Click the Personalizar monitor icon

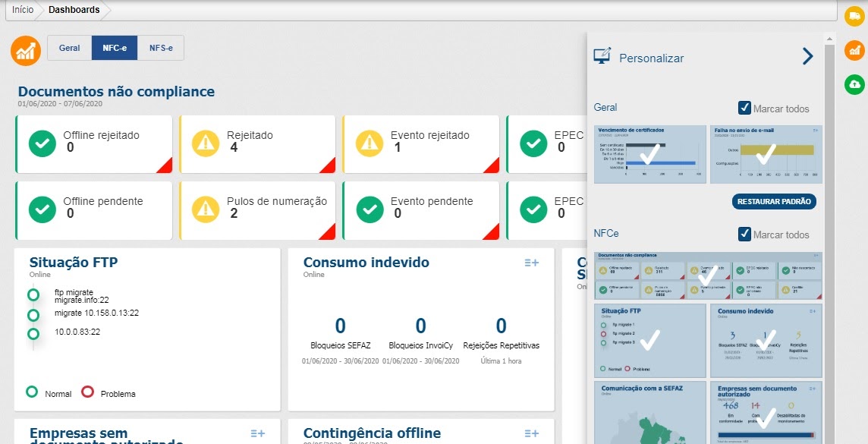coord(602,57)
